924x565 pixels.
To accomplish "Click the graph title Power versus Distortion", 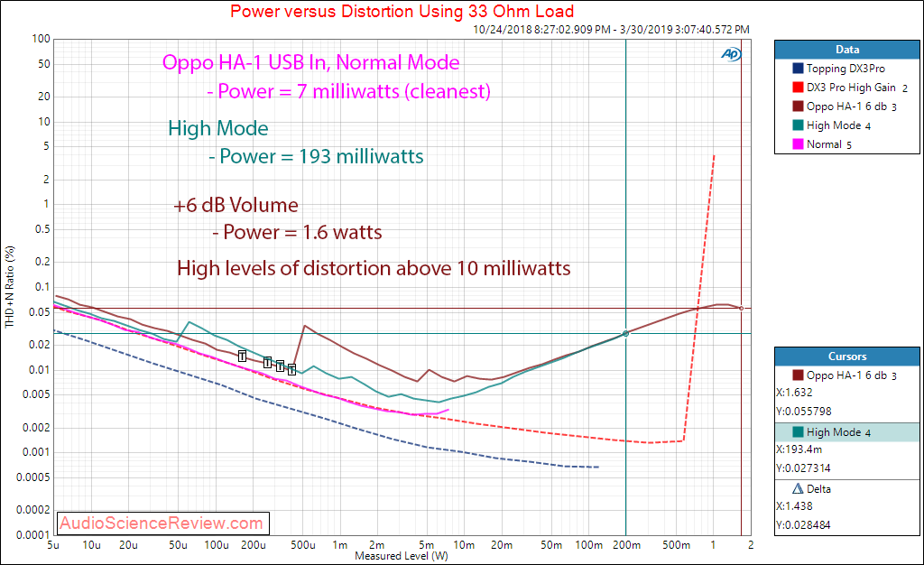I will 402,11.
